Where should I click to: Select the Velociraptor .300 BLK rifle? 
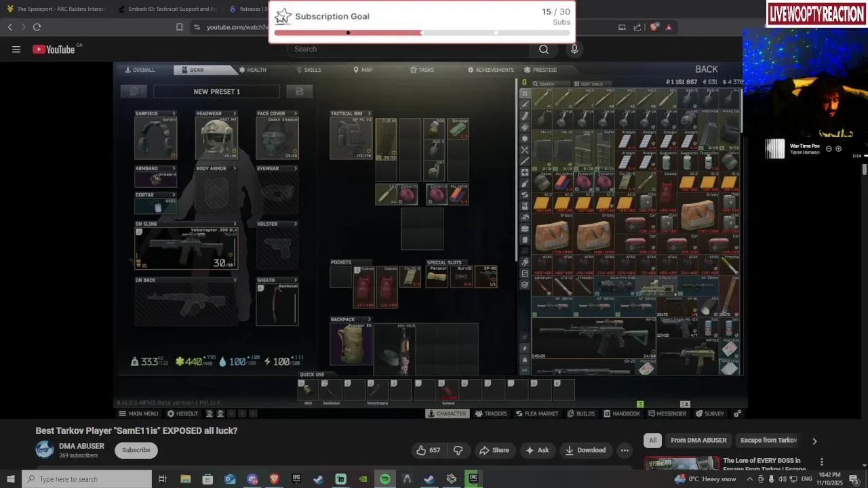(x=186, y=248)
